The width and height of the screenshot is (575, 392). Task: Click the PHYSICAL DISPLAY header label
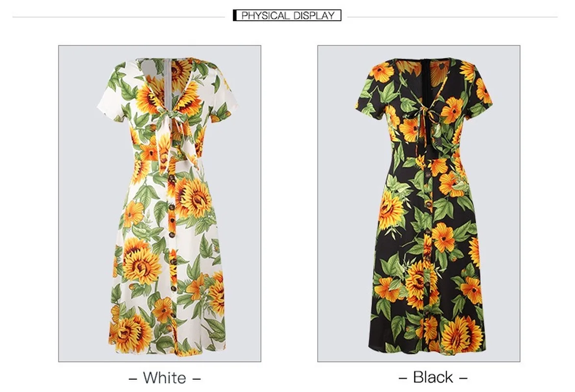pyautogui.click(x=288, y=15)
